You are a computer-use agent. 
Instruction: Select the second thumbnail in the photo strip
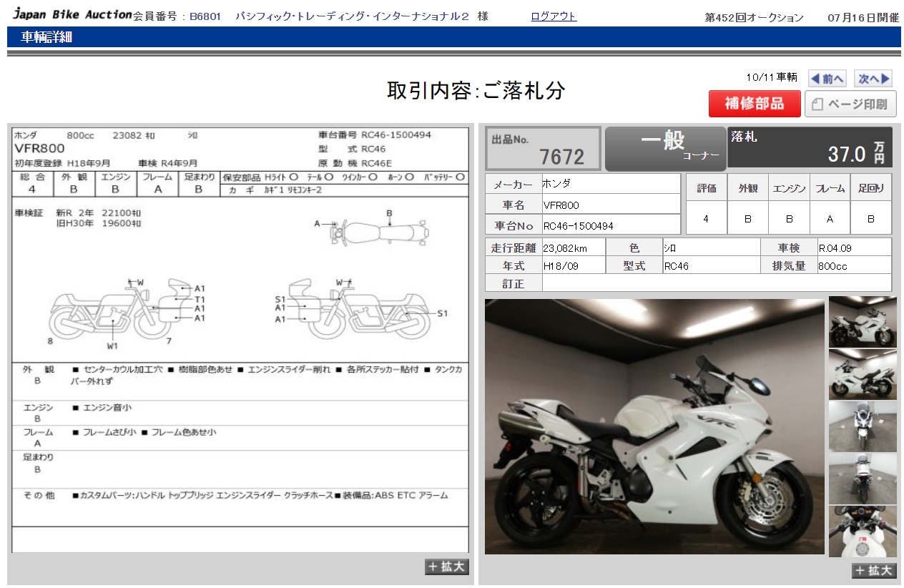point(863,374)
